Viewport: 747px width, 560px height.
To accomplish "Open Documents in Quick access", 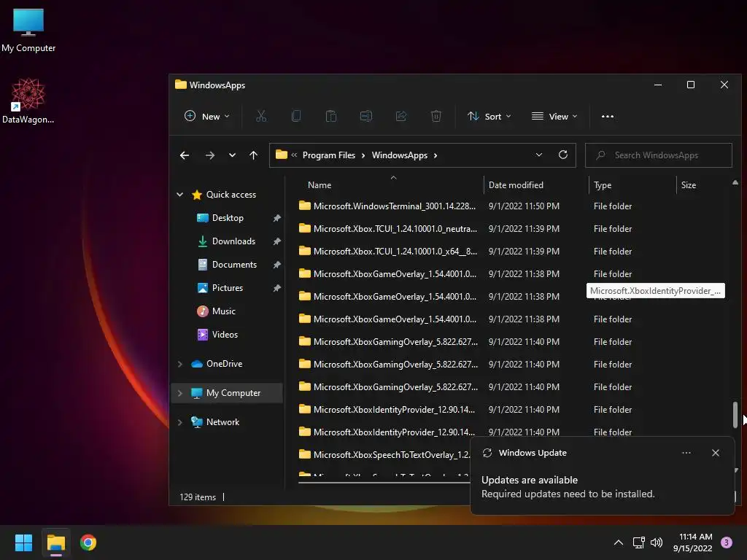I will [x=234, y=264].
